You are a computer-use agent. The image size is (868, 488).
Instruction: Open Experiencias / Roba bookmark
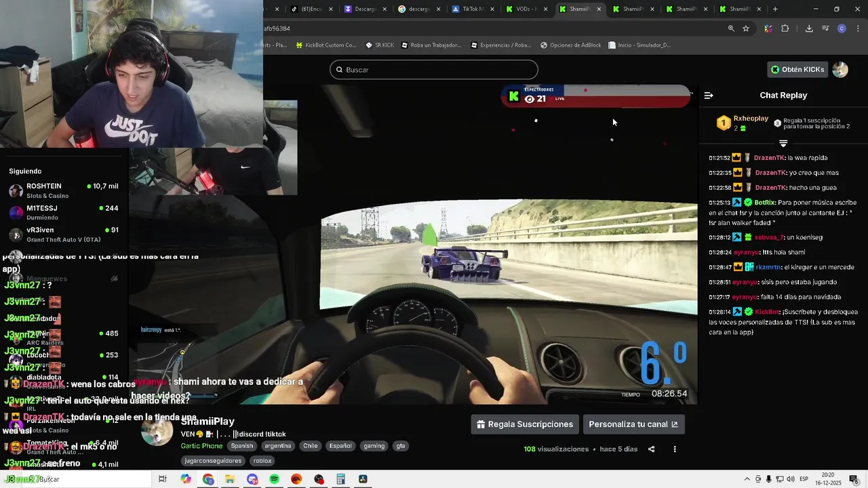[x=500, y=45]
